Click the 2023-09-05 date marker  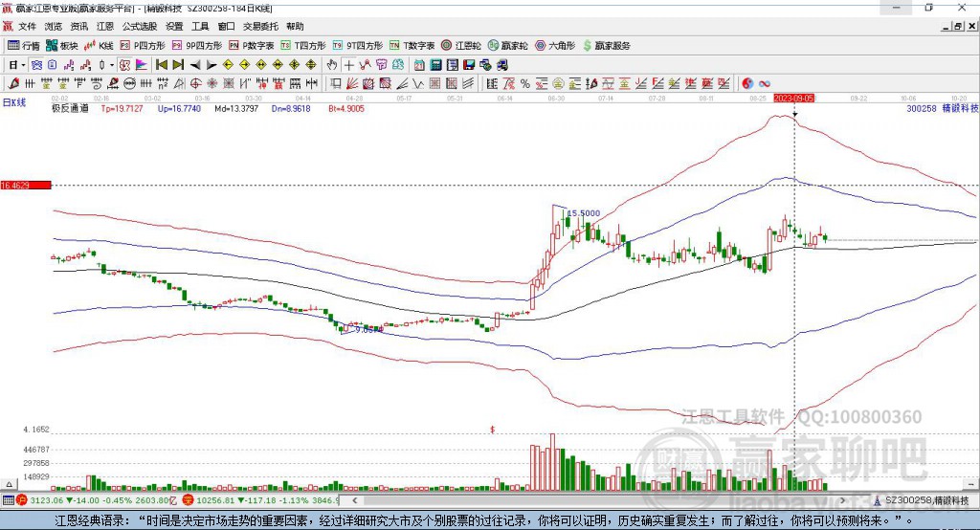click(x=793, y=99)
